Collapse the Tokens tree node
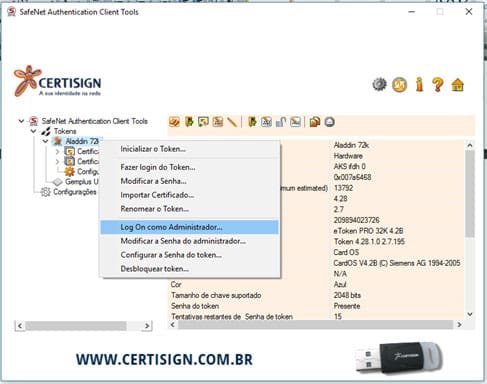The image size is (487, 384). pyautogui.click(x=33, y=131)
